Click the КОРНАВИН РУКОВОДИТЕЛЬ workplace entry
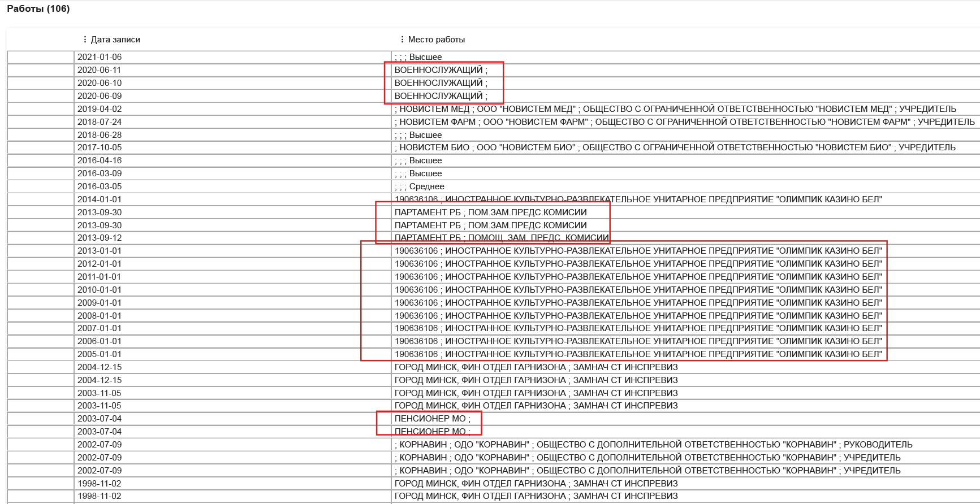 point(653,445)
